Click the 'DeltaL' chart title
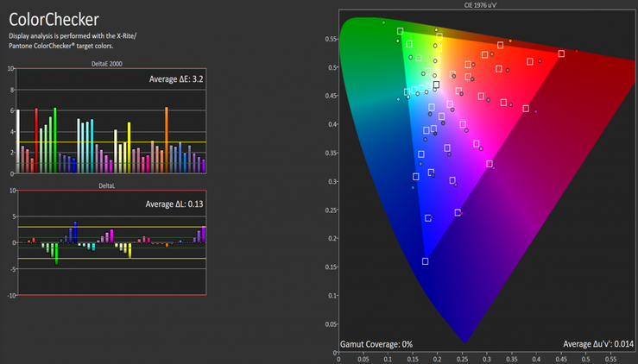The height and width of the screenshot is (364, 638). [x=106, y=185]
